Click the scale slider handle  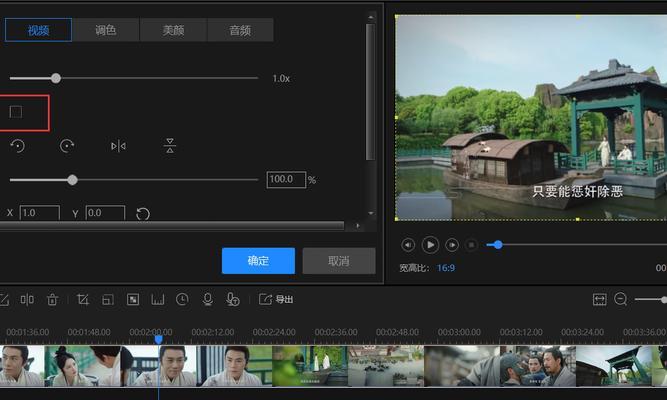73,180
